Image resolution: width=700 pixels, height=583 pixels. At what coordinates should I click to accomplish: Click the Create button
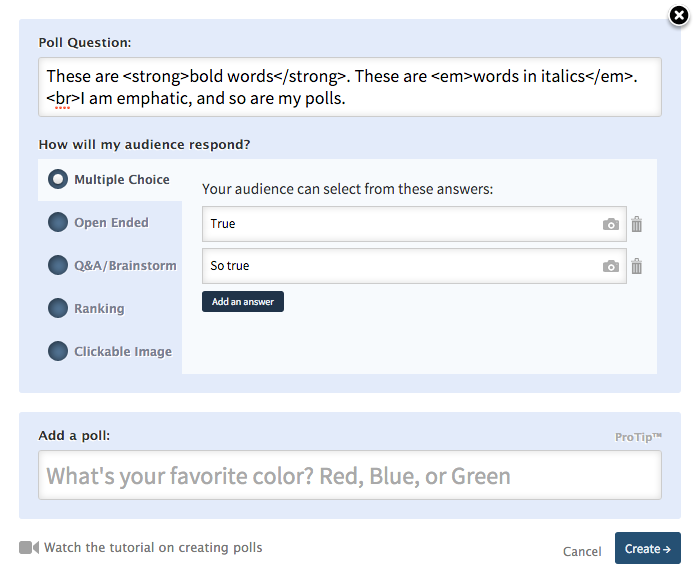pyautogui.click(x=647, y=548)
